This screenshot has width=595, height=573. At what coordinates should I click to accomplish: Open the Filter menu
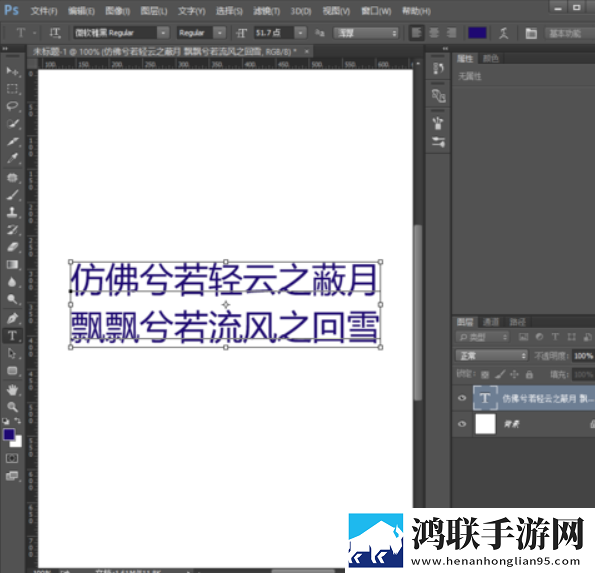[x=267, y=11]
